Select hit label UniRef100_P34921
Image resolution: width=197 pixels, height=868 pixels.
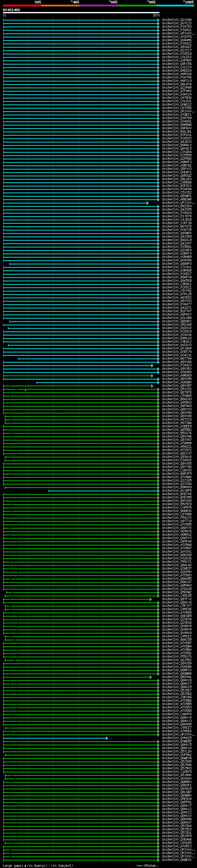tap(177, 30)
